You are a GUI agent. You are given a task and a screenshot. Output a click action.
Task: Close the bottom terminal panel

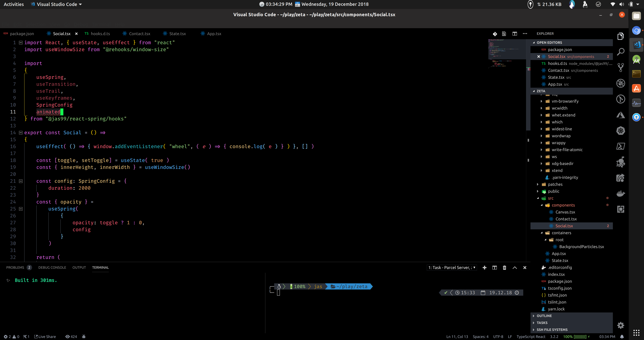pos(525,268)
